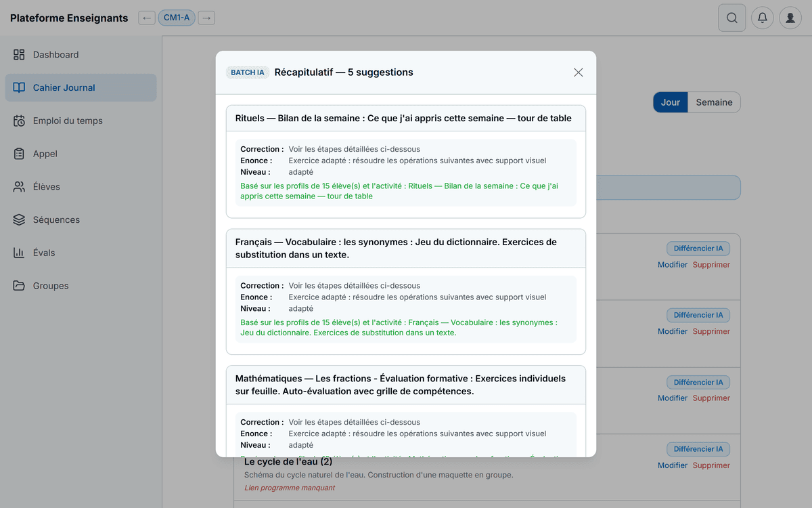Open Évals in sidebar
The height and width of the screenshot is (508, 812).
coord(81,253)
